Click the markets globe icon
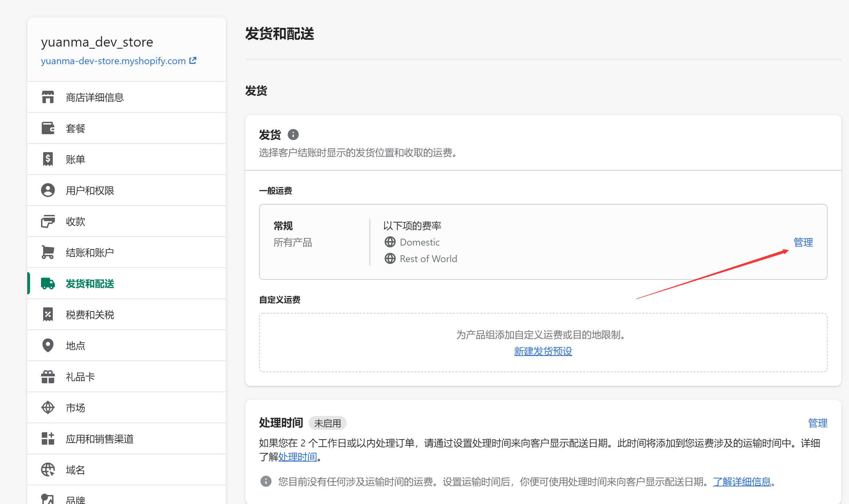Viewport: 849px width, 504px height. point(48,407)
